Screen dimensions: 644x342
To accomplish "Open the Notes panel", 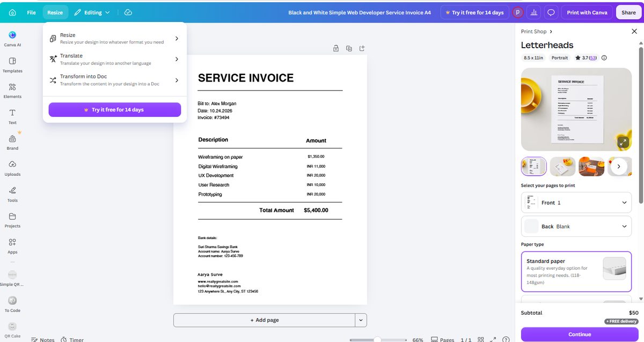I will click(43, 339).
